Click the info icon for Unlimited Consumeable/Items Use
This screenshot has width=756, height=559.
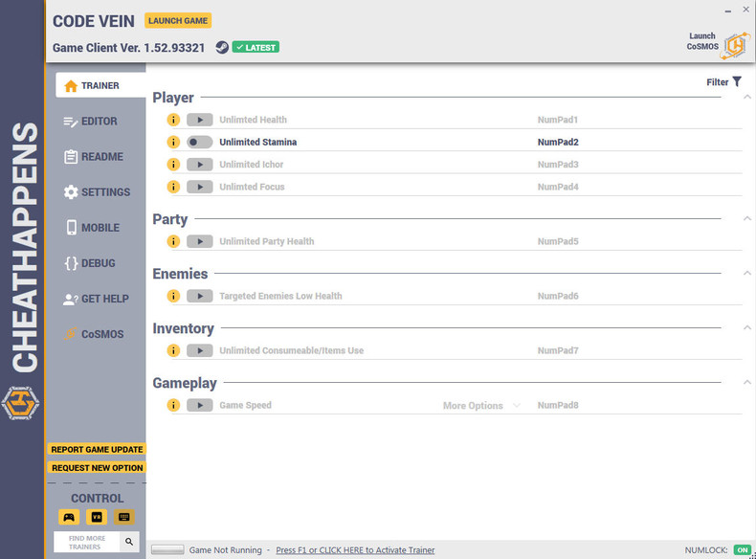tap(173, 350)
